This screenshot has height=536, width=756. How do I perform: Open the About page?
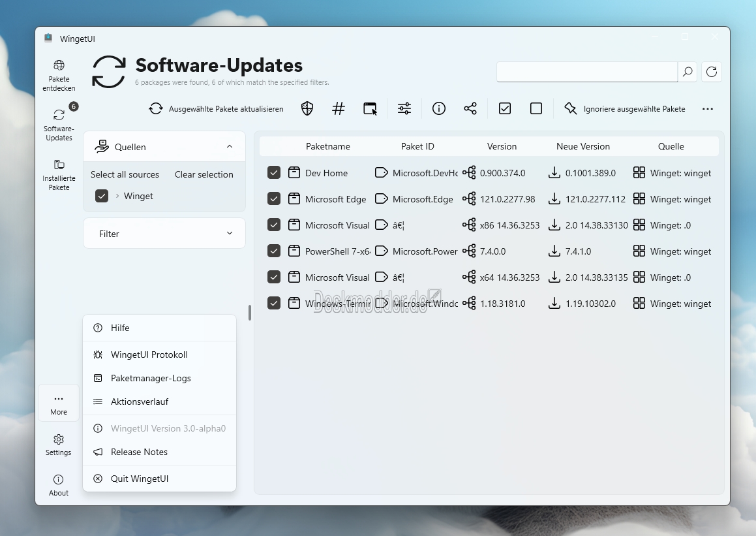pyautogui.click(x=59, y=485)
